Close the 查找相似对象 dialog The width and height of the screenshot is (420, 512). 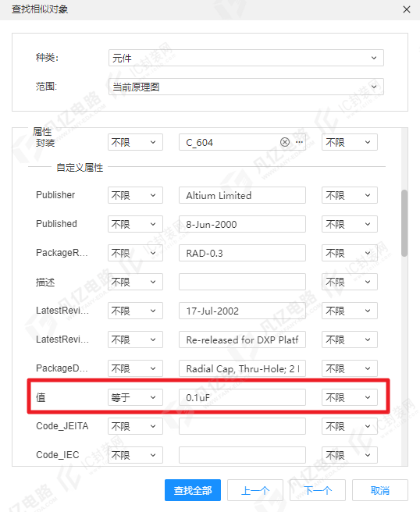pos(407,9)
